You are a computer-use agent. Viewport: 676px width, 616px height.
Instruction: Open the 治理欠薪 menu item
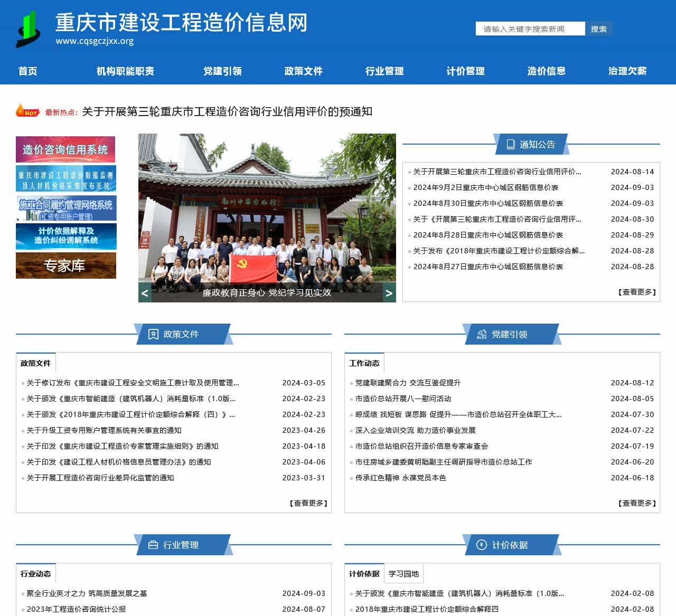pos(628,71)
